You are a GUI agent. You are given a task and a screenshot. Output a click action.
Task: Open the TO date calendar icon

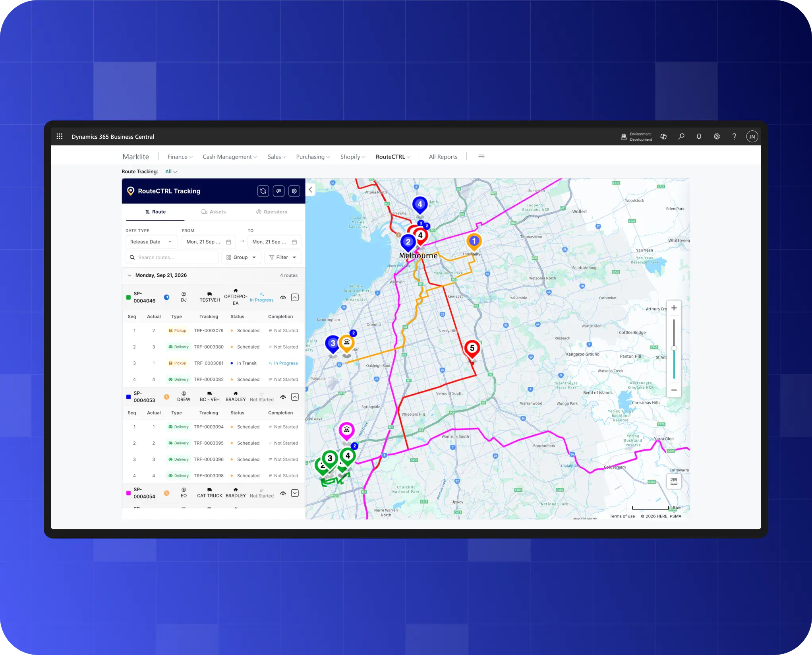(294, 242)
